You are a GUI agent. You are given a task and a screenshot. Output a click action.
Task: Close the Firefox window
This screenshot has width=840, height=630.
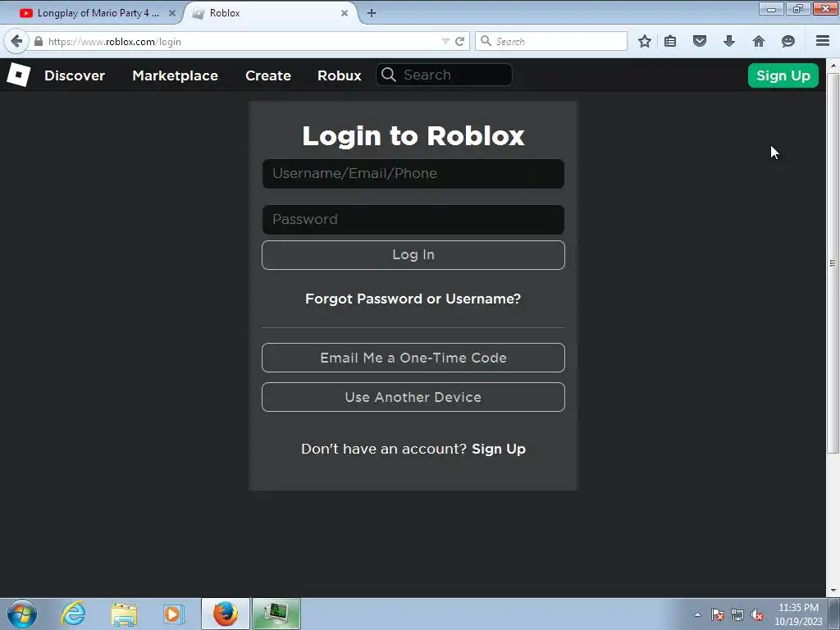pos(825,8)
